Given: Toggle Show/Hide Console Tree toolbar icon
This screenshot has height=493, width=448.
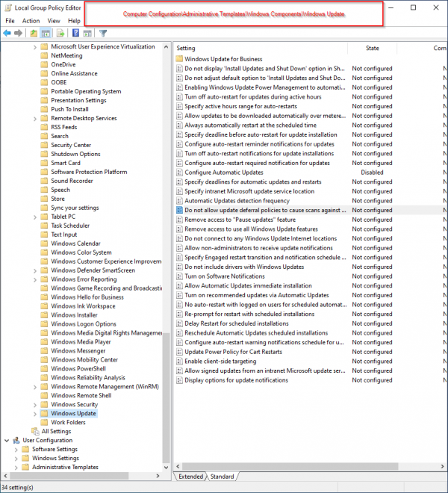Looking at the screenshot, I should coord(46,33).
